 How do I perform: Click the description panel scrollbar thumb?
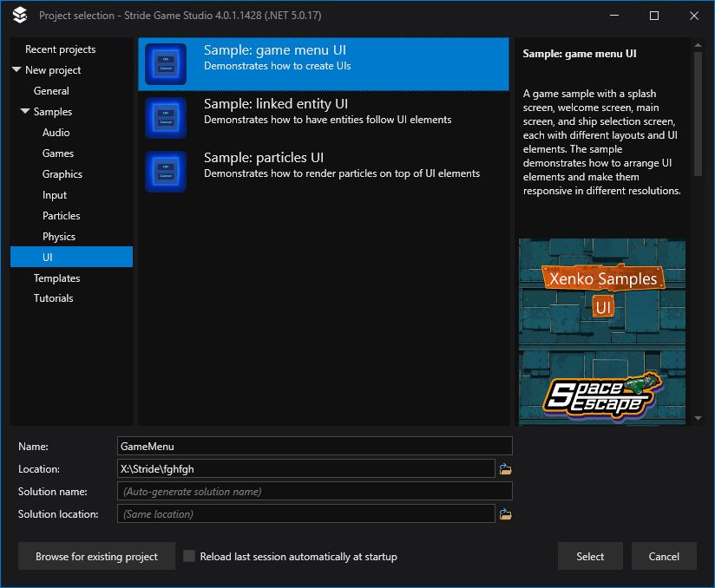[698, 114]
